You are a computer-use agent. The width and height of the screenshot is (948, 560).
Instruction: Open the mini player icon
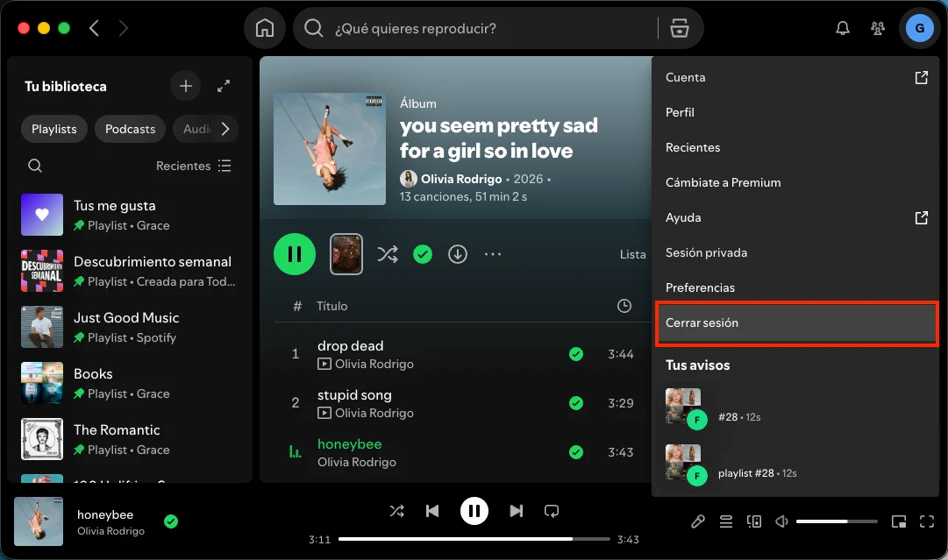[899, 521]
